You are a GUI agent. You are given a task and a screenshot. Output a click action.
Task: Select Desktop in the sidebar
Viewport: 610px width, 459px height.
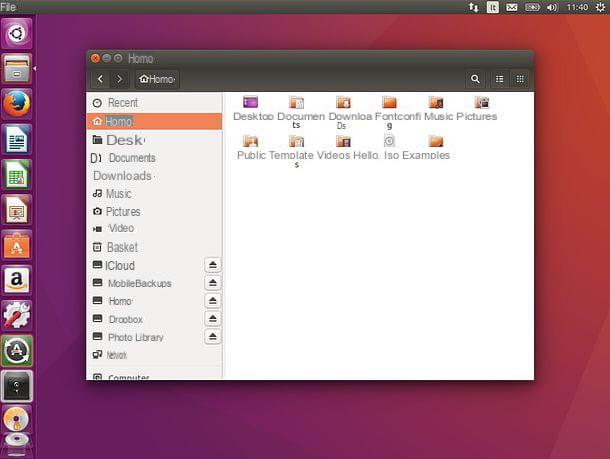tap(154, 140)
